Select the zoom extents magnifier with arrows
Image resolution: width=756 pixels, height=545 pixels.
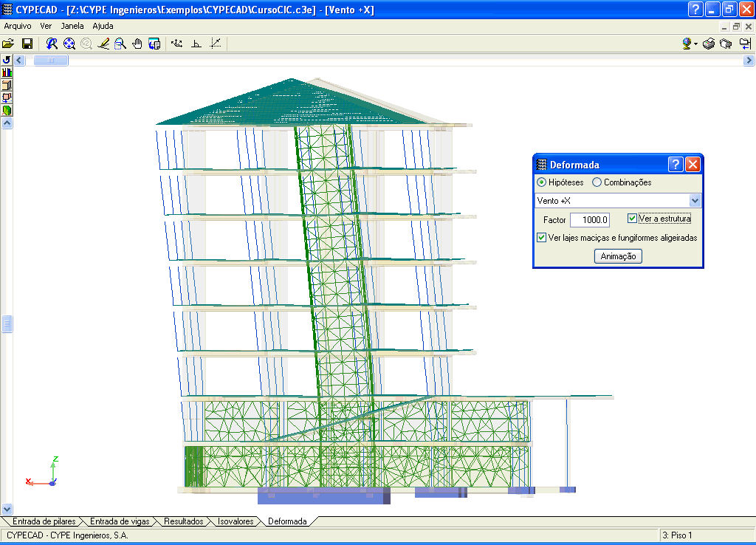click(69, 44)
